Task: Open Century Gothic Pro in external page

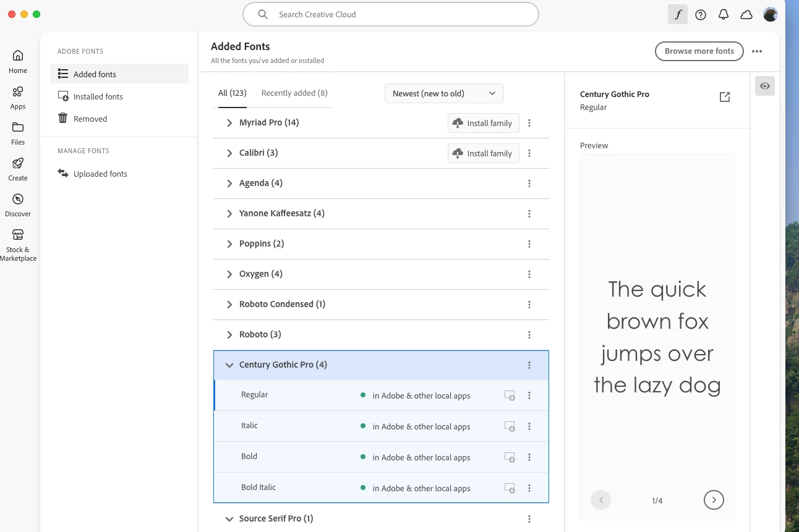Action: click(725, 97)
